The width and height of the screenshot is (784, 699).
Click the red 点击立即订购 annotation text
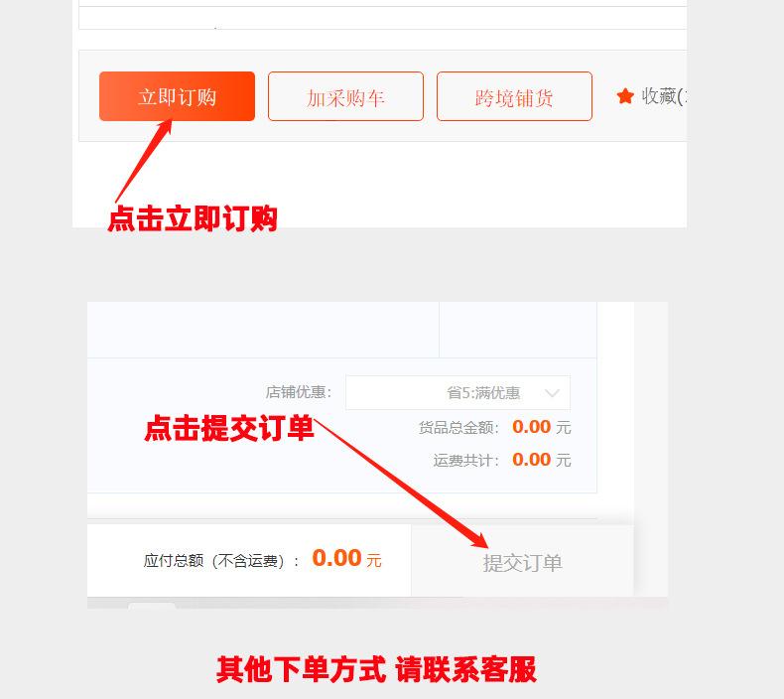pos(193,218)
